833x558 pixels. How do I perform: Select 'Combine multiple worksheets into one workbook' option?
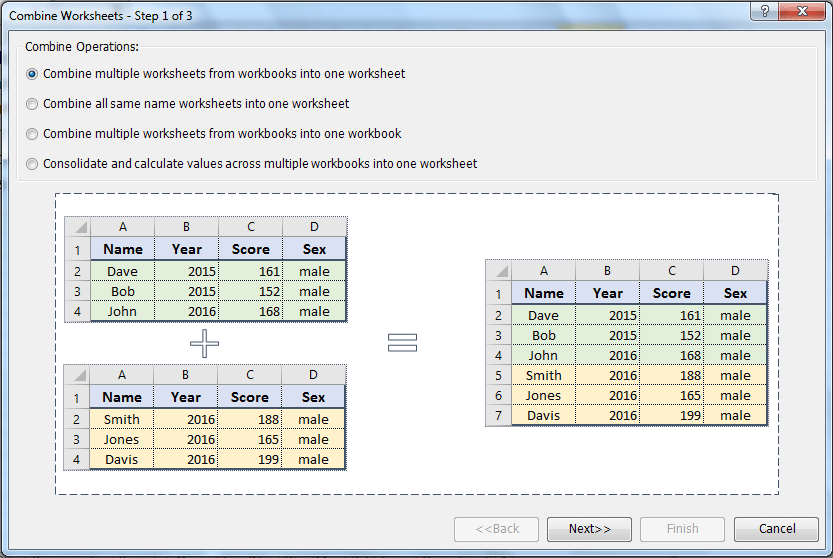tap(33, 134)
